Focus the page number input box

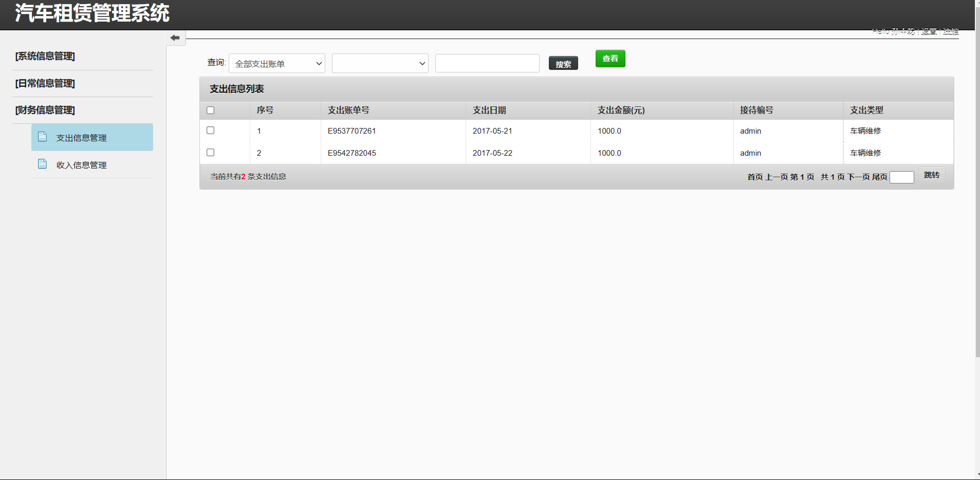tap(902, 177)
